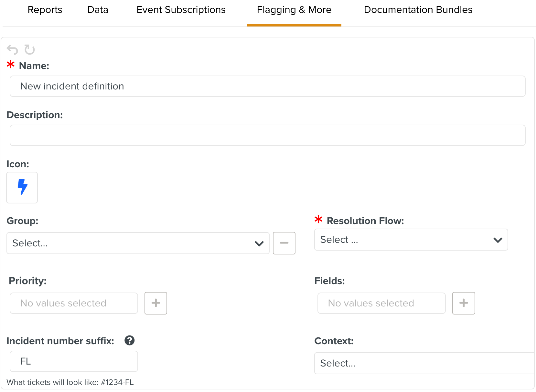The height and width of the screenshot is (392, 536).
Task: Click the Name input field
Action: point(267,86)
